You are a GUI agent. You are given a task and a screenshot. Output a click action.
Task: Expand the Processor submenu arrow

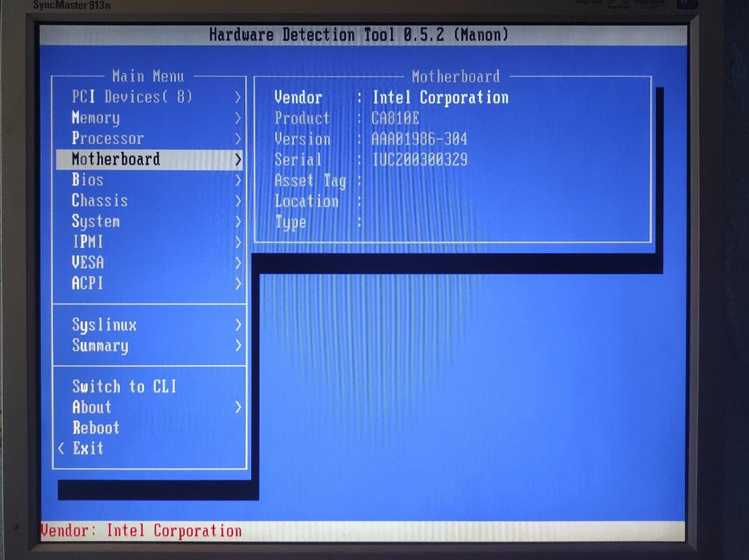[x=238, y=139]
